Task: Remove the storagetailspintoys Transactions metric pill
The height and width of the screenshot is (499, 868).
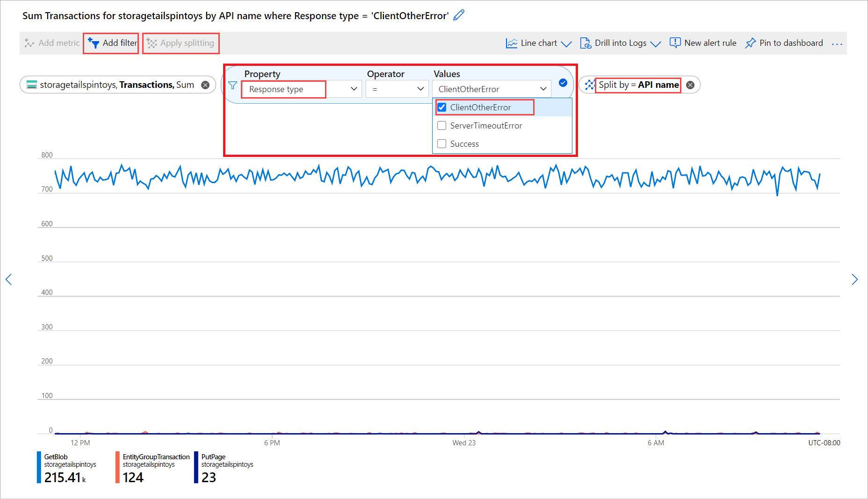Action: click(x=205, y=85)
